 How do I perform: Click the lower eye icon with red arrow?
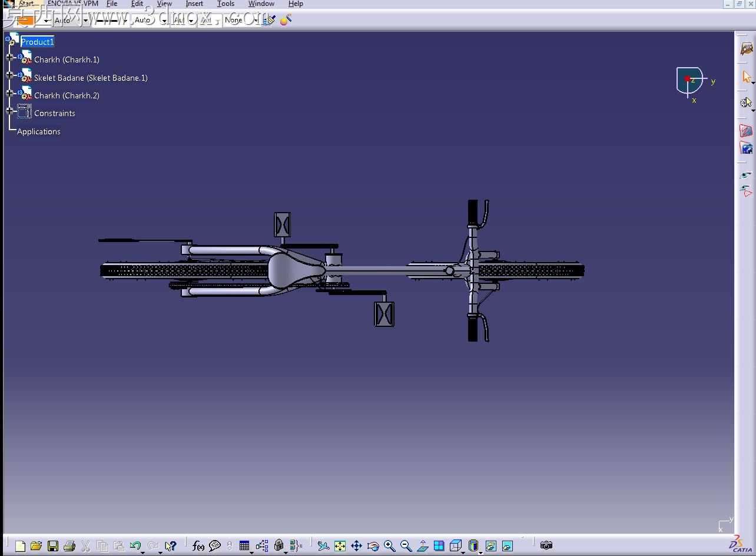[746, 191]
